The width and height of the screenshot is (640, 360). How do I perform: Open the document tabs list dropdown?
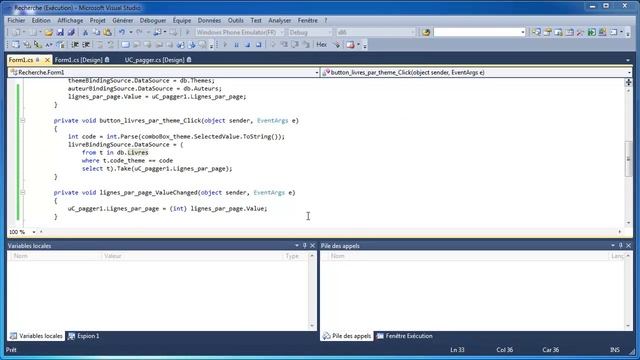(x=628, y=60)
